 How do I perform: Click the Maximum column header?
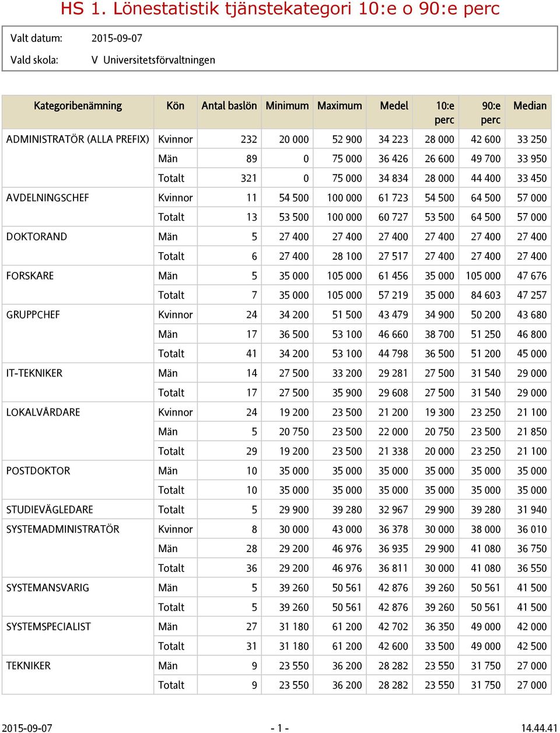339,106
